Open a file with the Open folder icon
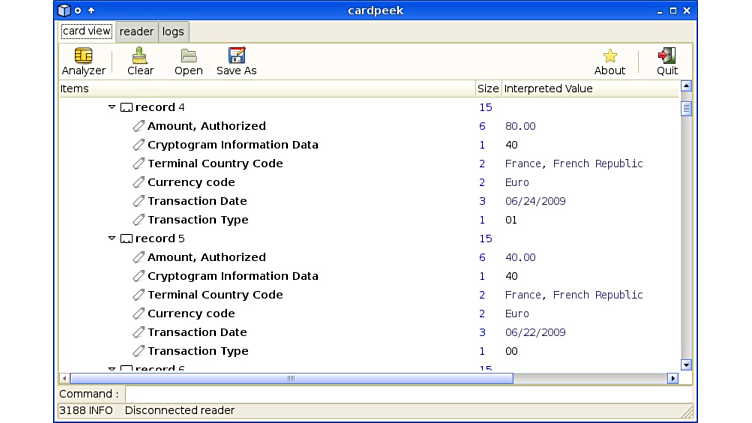The width and height of the screenshot is (752, 423). [x=188, y=56]
